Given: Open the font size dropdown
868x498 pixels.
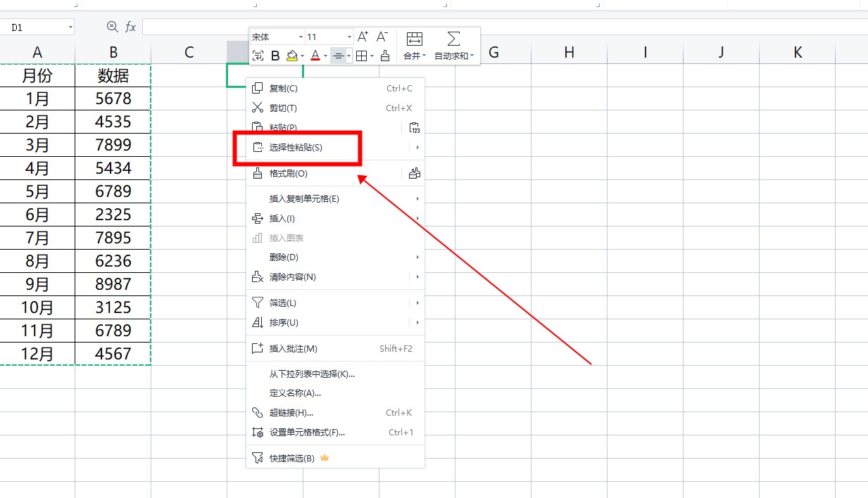Looking at the screenshot, I should point(349,37).
